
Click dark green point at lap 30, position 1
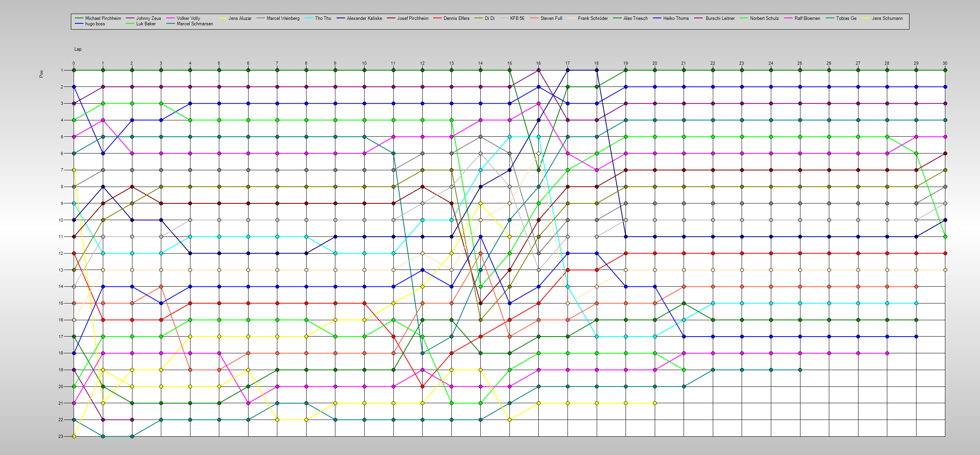pyautogui.click(x=945, y=70)
